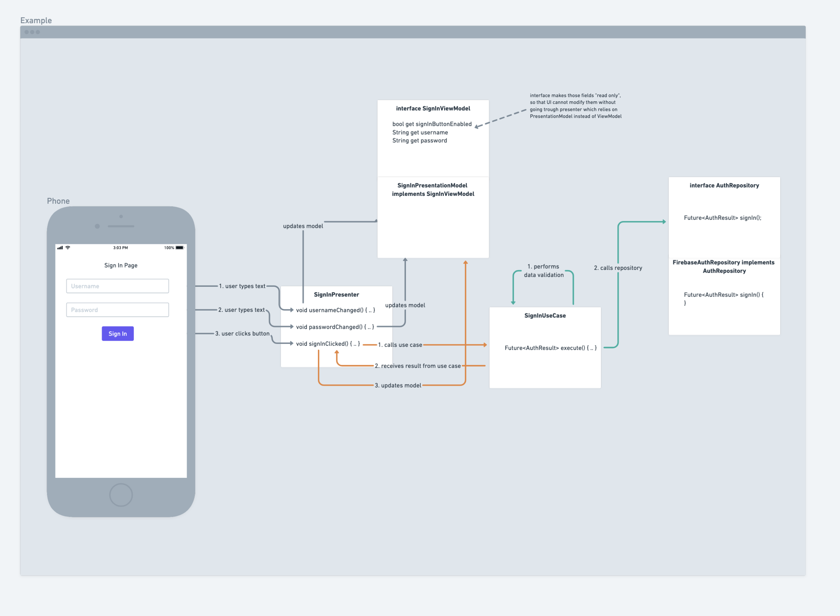Click the phone's front camera dot
Viewport: 840px width, 616px height.
(x=97, y=226)
